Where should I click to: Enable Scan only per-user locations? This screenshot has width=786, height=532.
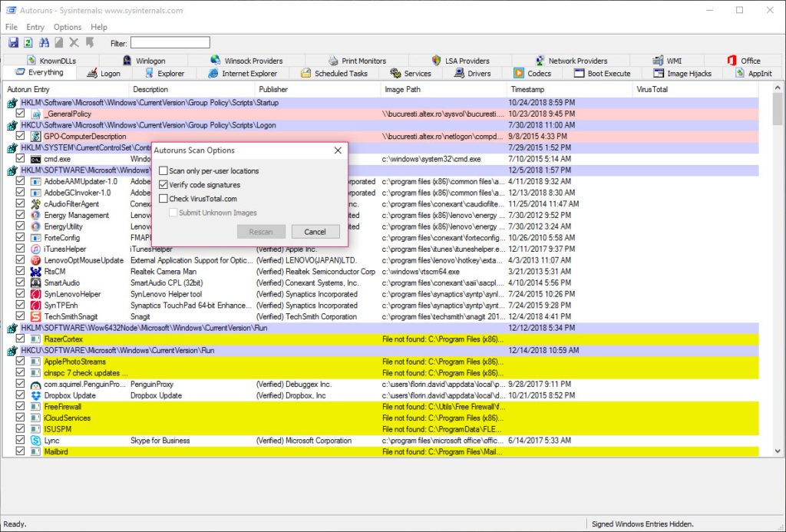click(x=163, y=171)
